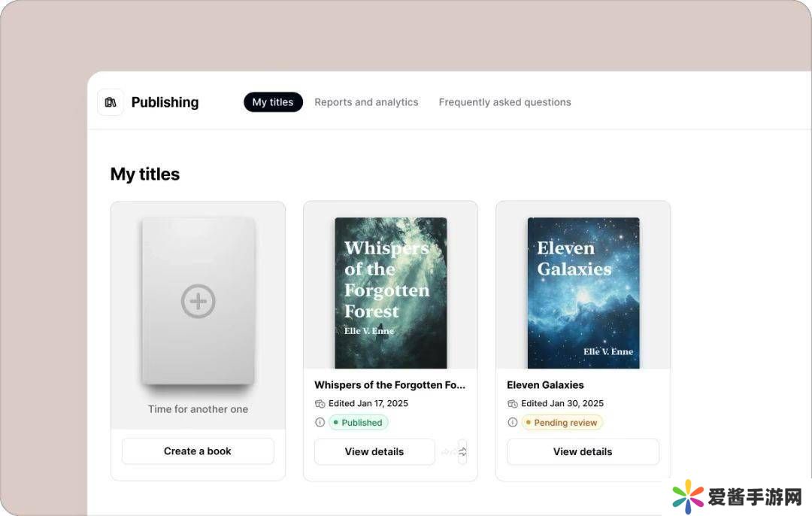Screen dimensions: 812x516
Task: Click the Publishing app name in header
Action: coord(165,102)
